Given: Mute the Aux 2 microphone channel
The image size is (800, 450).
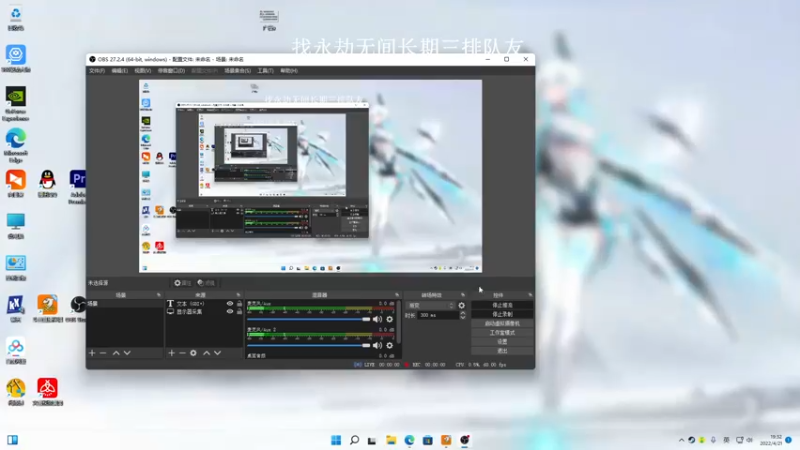Looking at the screenshot, I should [x=378, y=345].
